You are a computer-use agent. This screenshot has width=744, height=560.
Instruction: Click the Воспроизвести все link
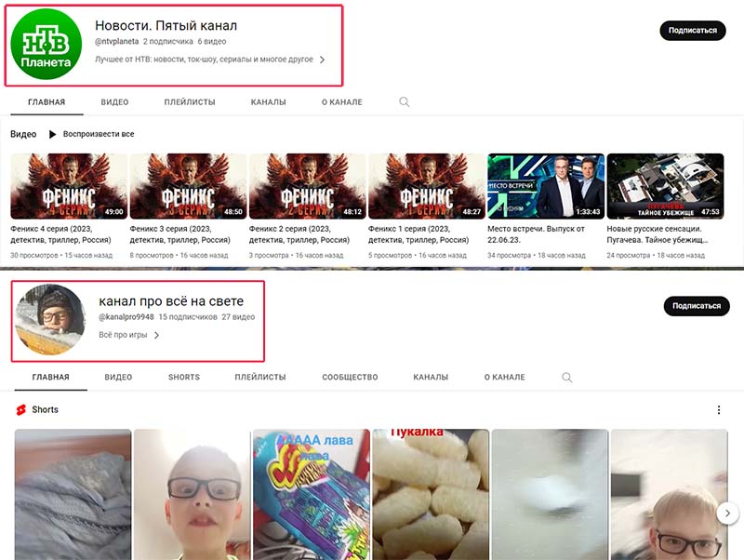[x=99, y=134]
